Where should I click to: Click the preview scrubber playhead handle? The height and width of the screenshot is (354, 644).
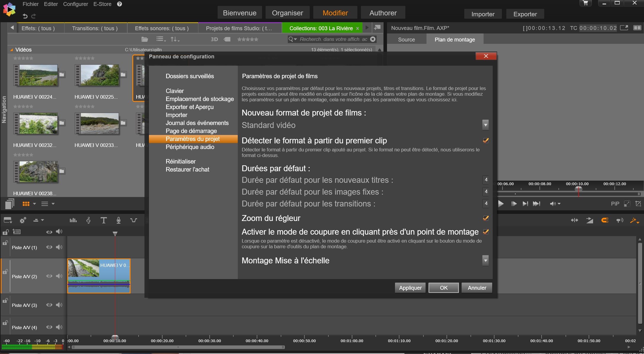pyautogui.click(x=578, y=189)
